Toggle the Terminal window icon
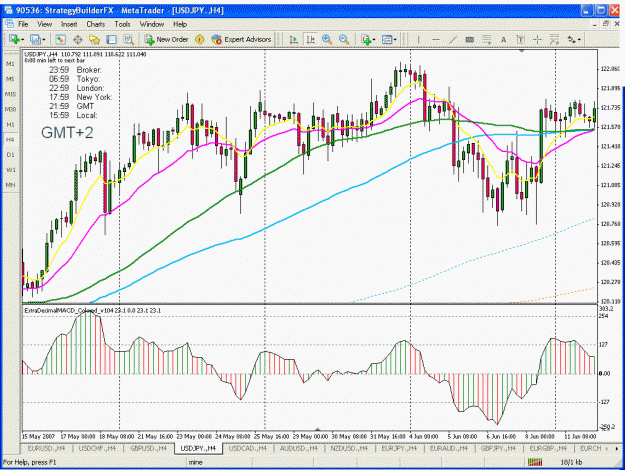Screen dimensions: 625x470 (x=111, y=39)
